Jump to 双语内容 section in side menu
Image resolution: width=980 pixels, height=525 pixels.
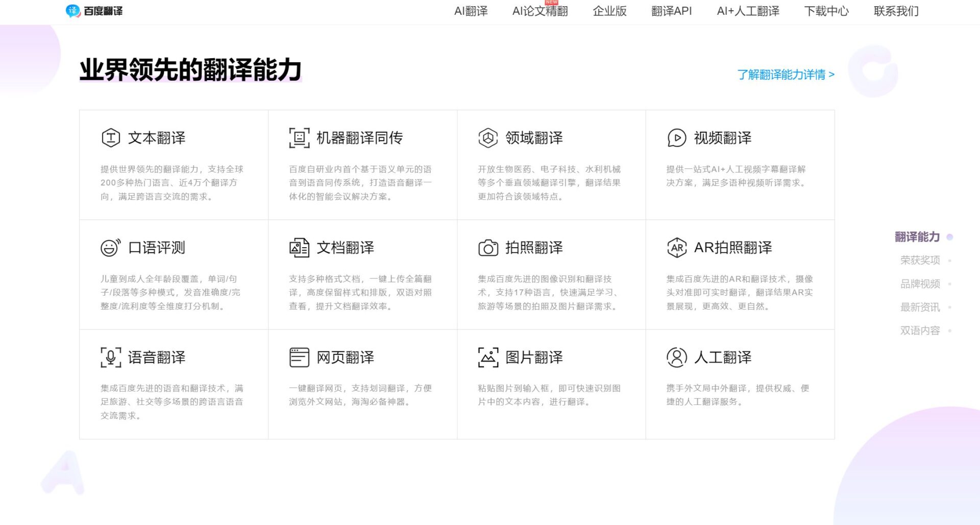(x=920, y=331)
